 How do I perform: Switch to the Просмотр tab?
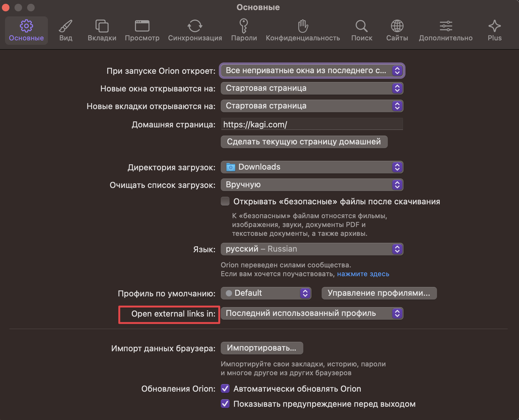(x=142, y=31)
